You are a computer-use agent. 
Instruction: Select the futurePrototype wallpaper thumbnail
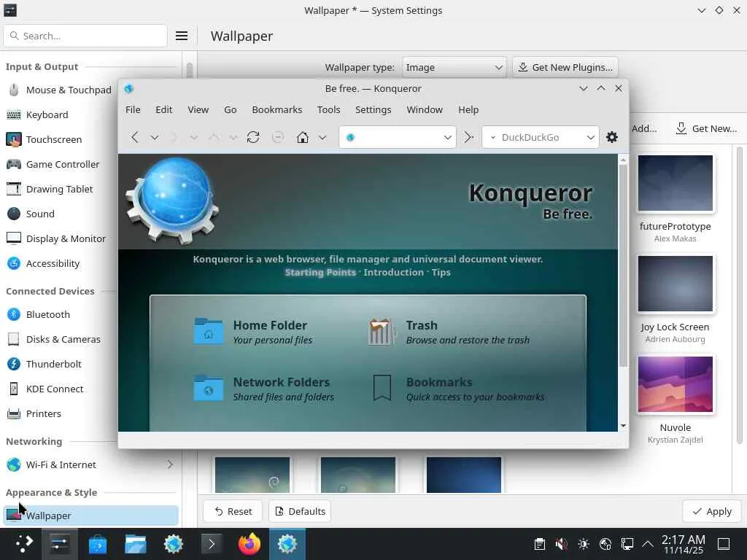675,183
